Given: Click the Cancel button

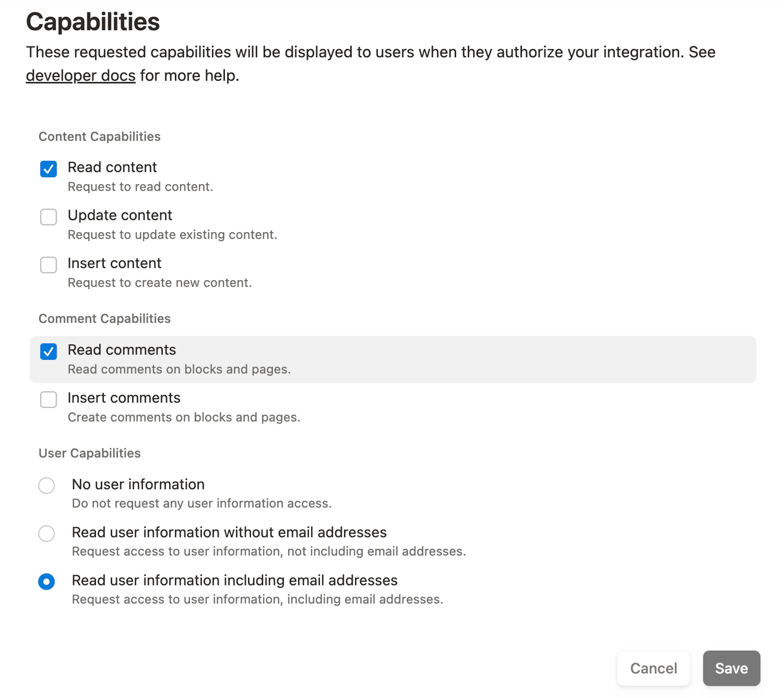Looking at the screenshot, I should (x=654, y=669).
